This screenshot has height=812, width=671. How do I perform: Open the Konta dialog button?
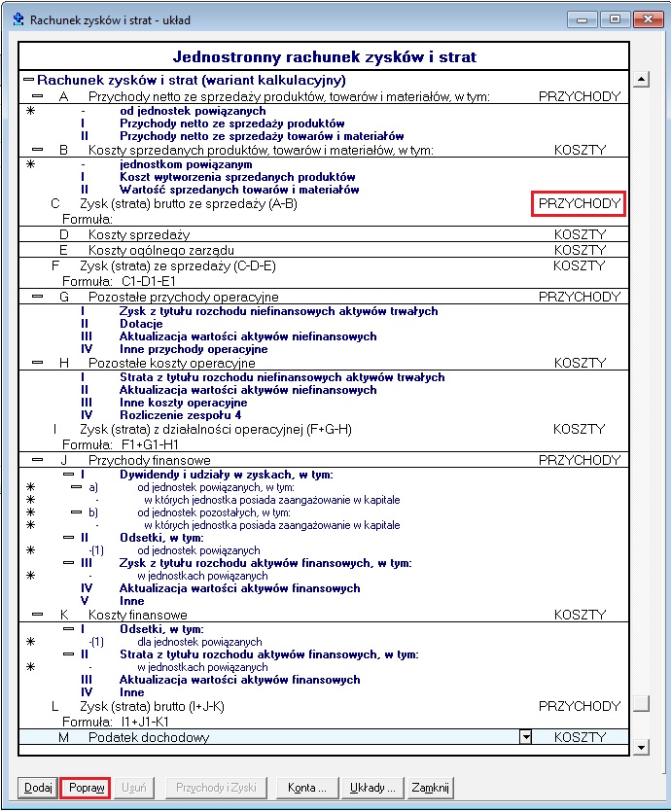pos(307,788)
